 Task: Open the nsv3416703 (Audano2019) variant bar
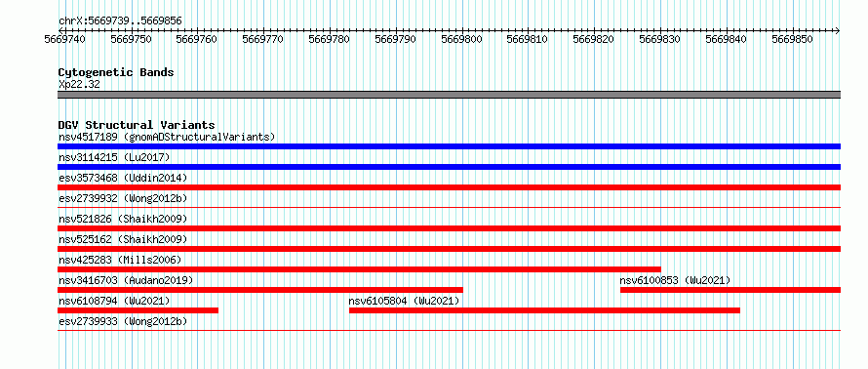260,290
